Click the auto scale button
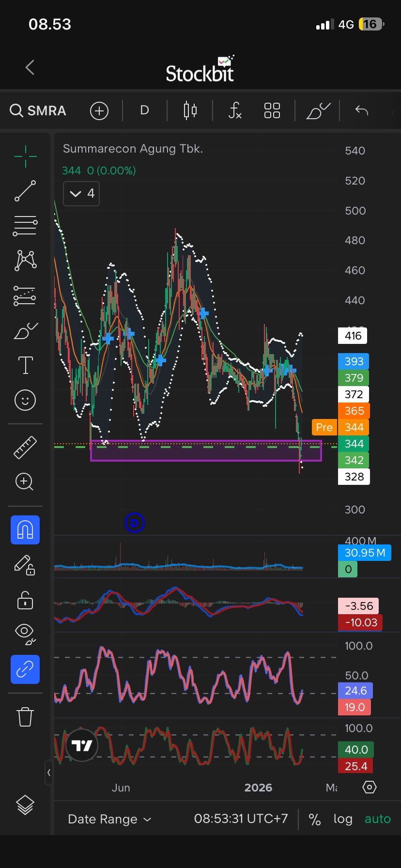Viewport: 401px width, 868px height. click(x=377, y=819)
